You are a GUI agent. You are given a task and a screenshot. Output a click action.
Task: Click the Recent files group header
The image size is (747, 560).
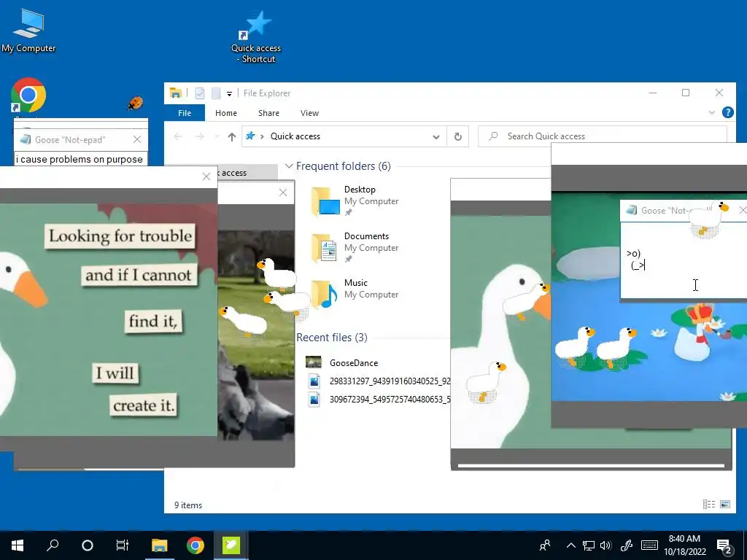(332, 337)
